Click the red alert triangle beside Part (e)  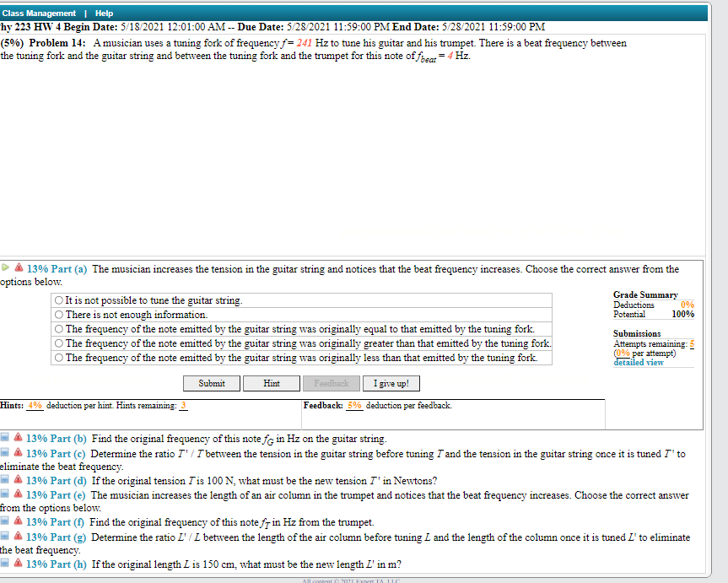18,494
